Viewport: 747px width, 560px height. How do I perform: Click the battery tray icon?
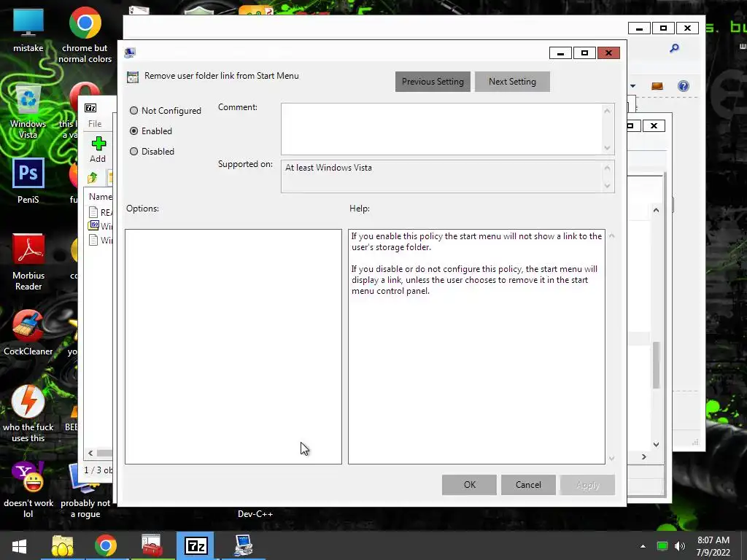click(662, 546)
